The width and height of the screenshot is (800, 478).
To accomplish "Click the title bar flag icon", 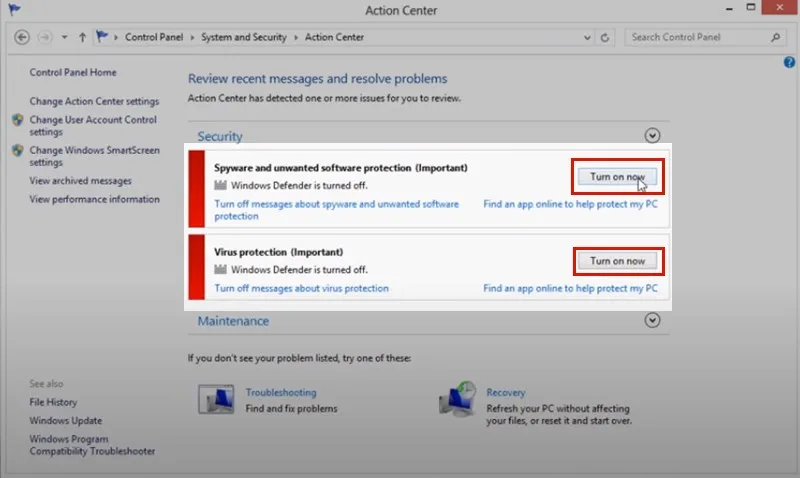I will pos(15,9).
